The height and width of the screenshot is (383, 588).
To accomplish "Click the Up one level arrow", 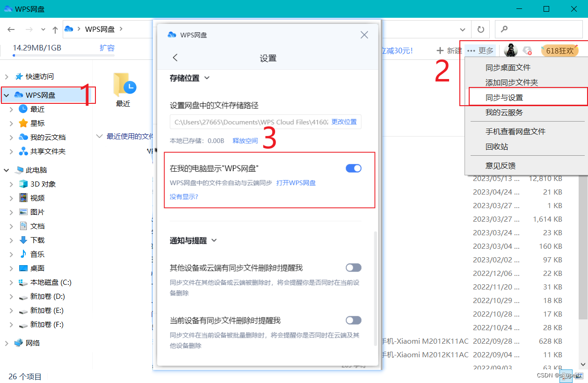I will (55, 29).
